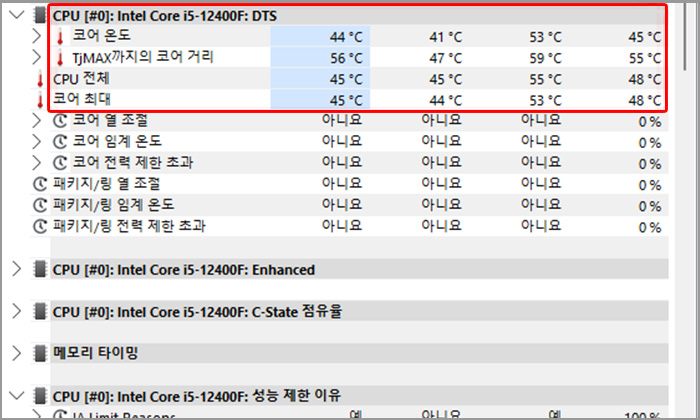700x420 pixels.
Task: Click the clock icon beside 패키지/링 임계 온도
Action: [40, 205]
